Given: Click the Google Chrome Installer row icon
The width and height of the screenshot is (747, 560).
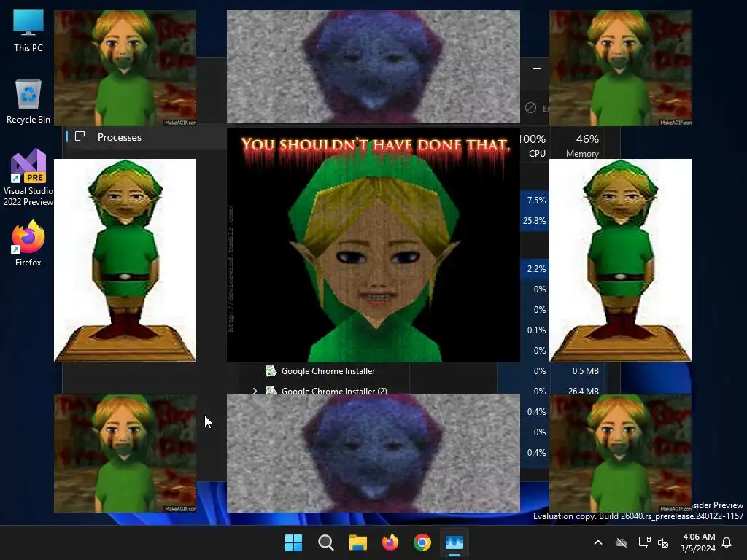Looking at the screenshot, I should 271,370.
